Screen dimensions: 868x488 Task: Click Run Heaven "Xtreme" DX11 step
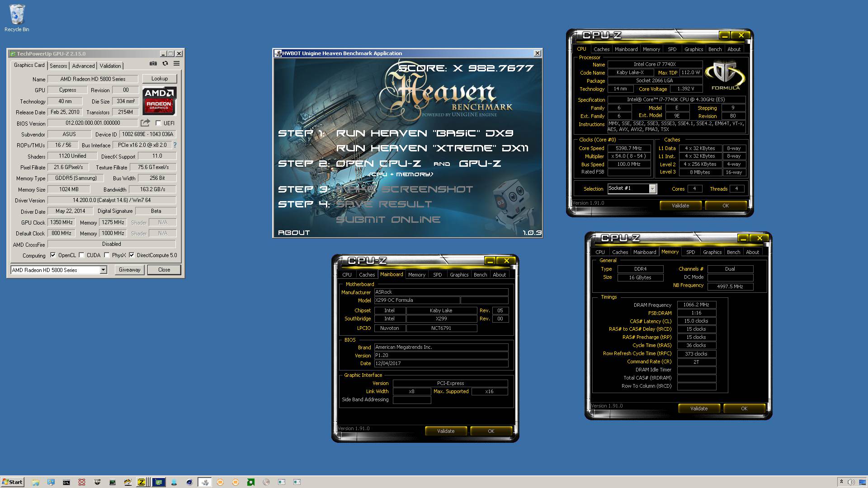(x=432, y=148)
